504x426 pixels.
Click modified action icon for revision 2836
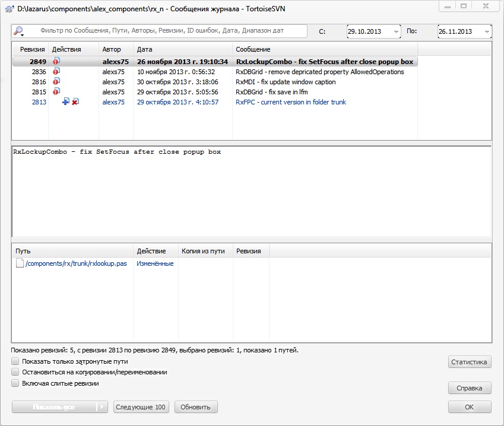click(56, 72)
